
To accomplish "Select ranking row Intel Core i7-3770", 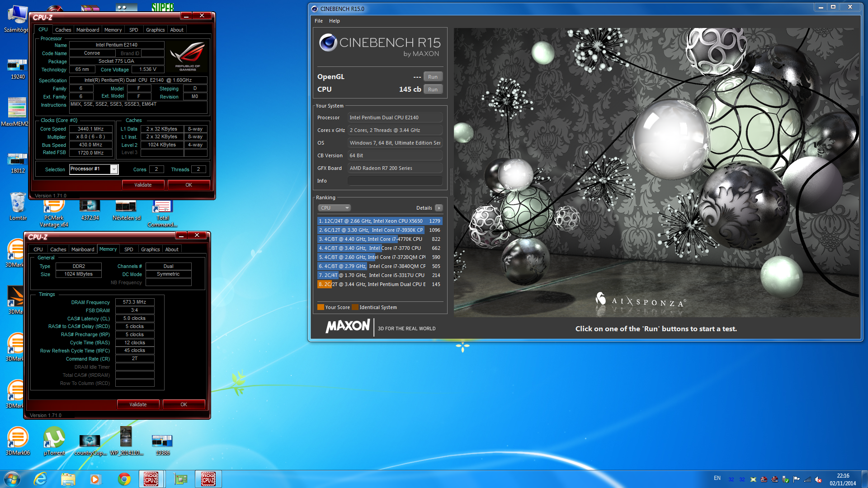I will coord(380,248).
